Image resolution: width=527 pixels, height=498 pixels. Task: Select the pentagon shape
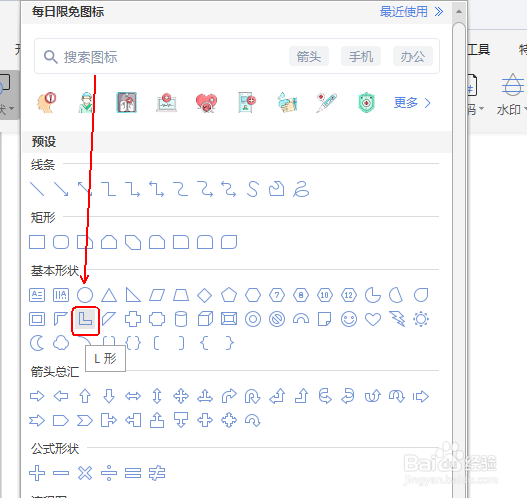(x=229, y=295)
